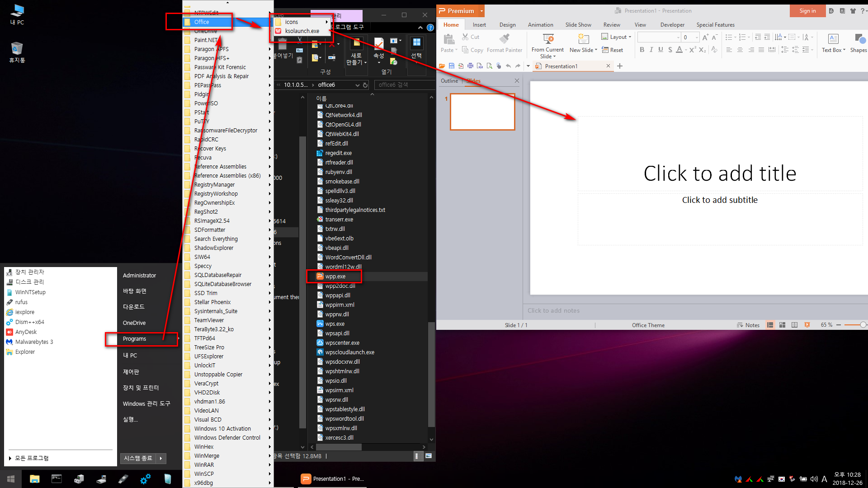The width and height of the screenshot is (868, 488).
Task: Launch ksolaunch.exe from Office submenu
Action: click(x=302, y=31)
